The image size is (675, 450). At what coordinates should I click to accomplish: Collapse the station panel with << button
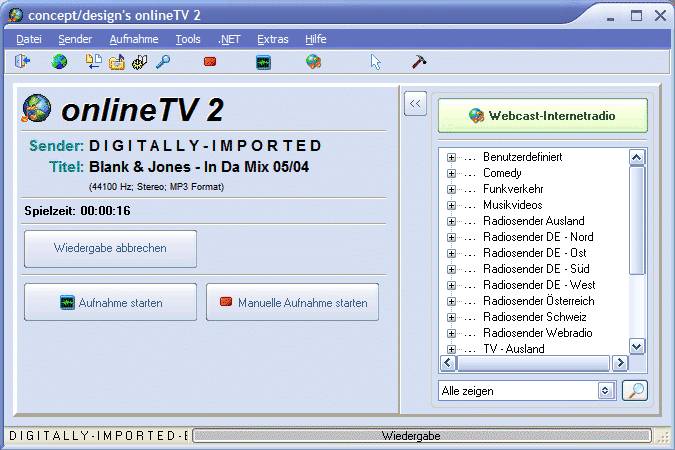pyautogui.click(x=415, y=103)
